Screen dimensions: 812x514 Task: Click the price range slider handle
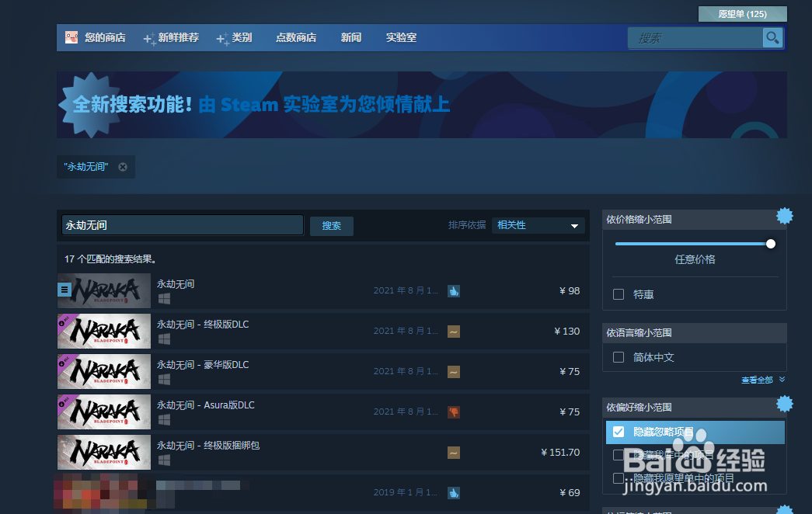tap(771, 244)
